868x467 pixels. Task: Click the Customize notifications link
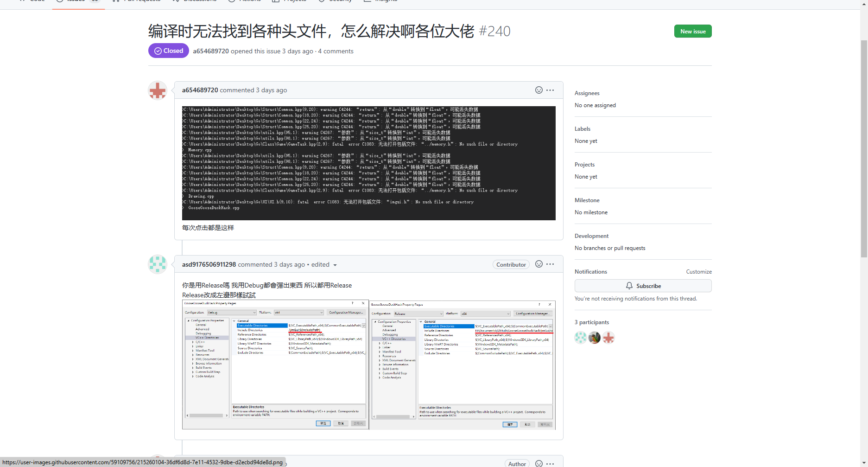pyautogui.click(x=699, y=272)
